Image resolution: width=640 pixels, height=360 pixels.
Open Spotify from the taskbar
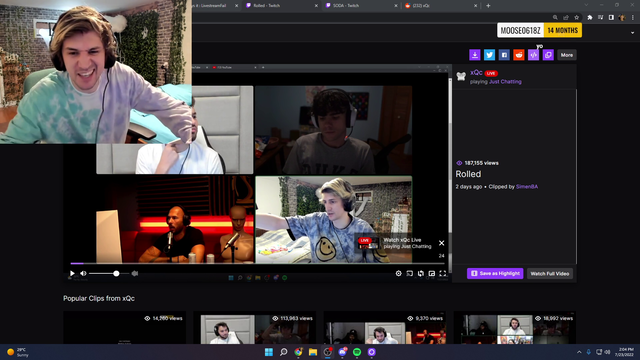[357, 352]
